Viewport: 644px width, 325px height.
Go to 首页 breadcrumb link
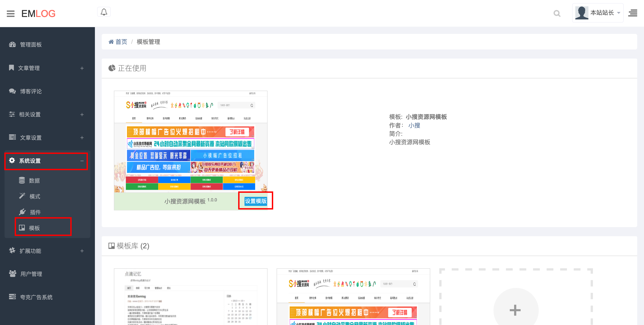coord(121,42)
